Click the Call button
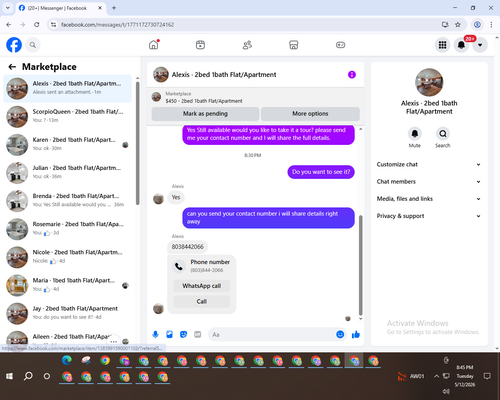This screenshot has height=400, width=500. point(202,301)
